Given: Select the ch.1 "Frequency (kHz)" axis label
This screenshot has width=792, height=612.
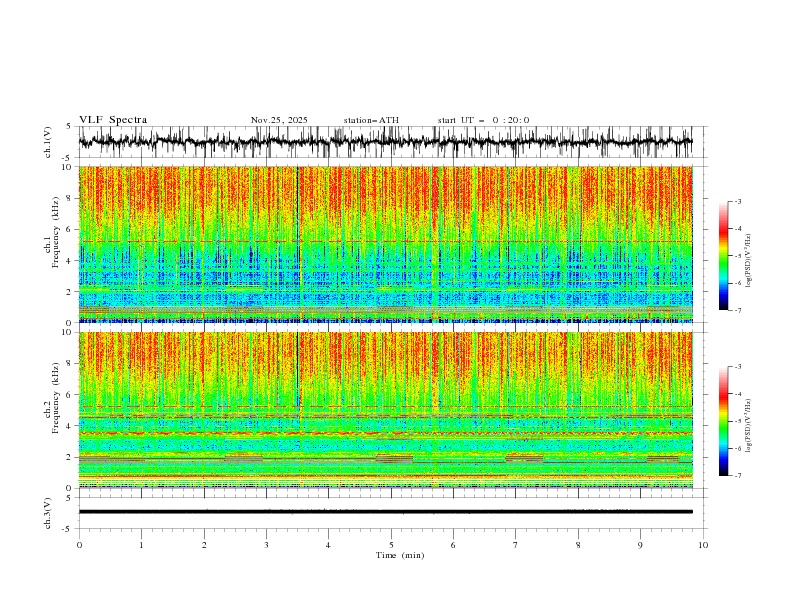Looking at the screenshot, I should [x=56, y=233].
